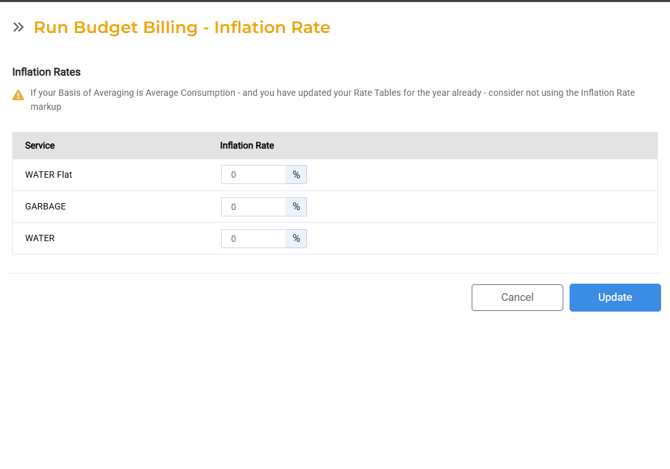Select the GARBAGE inflation rate input
This screenshot has width=670, height=469.
pyautogui.click(x=254, y=207)
